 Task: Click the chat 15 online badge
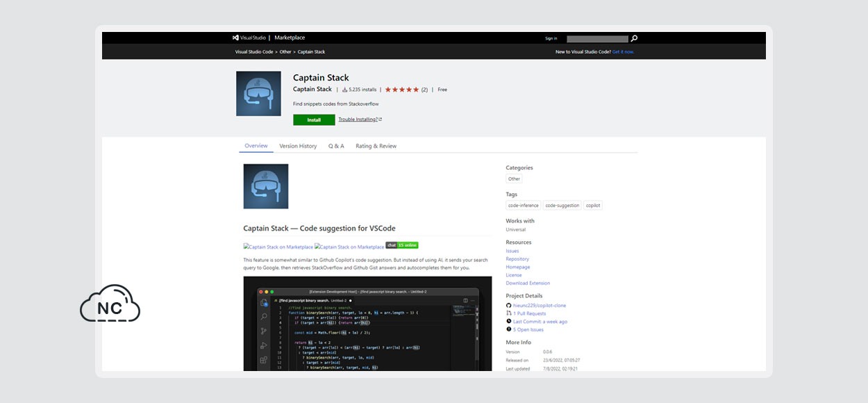(x=402, y=245)
